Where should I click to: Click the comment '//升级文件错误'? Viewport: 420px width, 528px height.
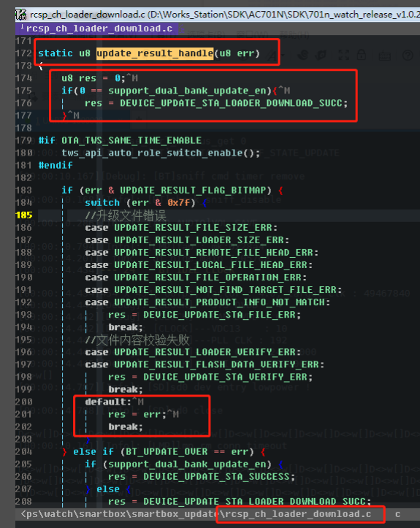[x=126, y=215]
